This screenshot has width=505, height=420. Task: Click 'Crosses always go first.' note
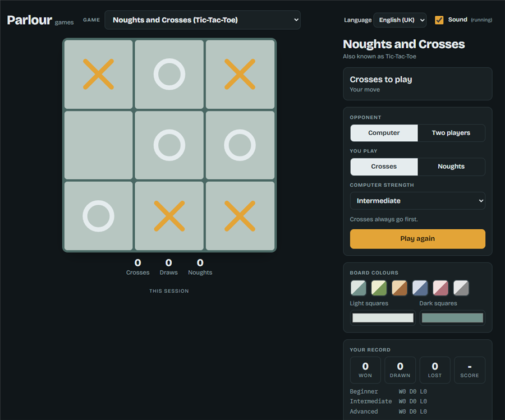pyautogui.click(x=384, y=219)
